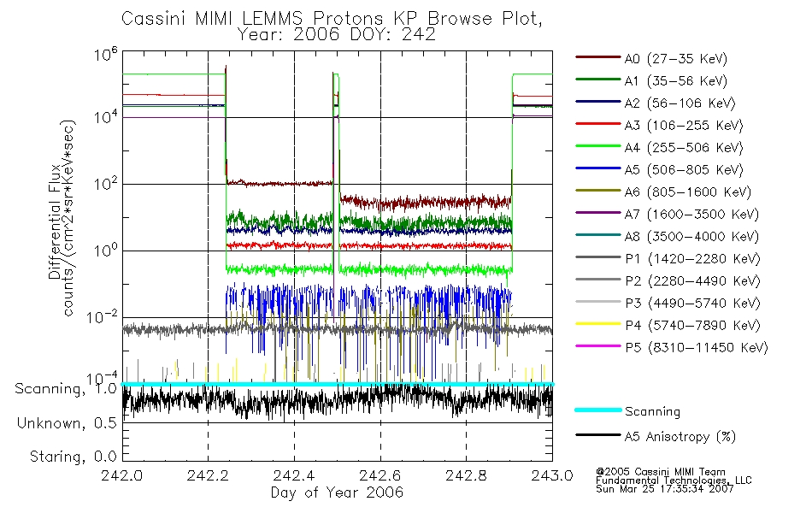Click the Differential Flux y-axis label

(x=55, y=221)
